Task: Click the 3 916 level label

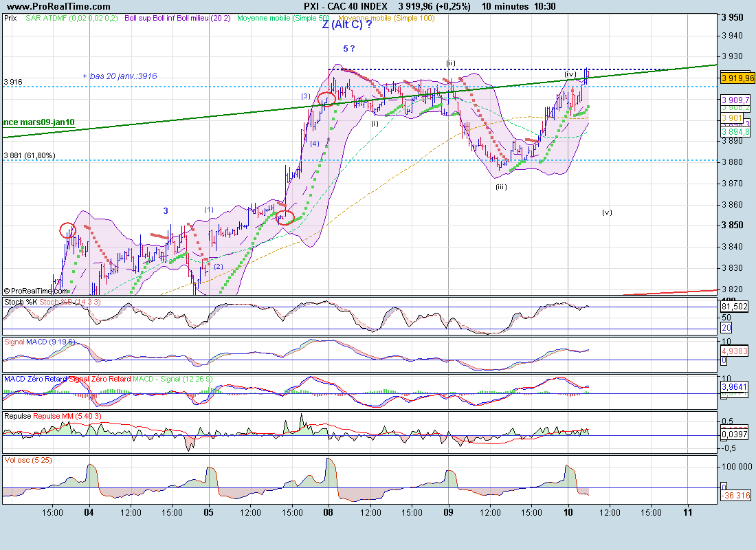Action: [13, 82]
